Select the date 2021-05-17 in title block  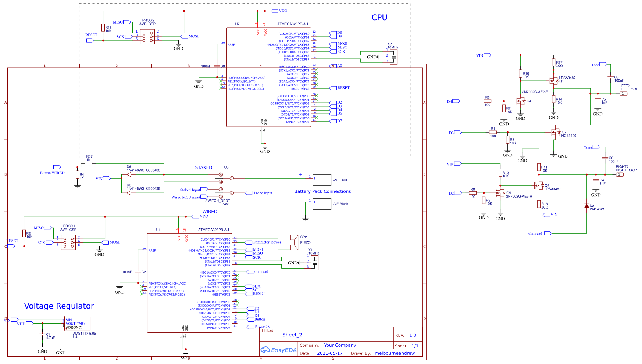[329, 353]
